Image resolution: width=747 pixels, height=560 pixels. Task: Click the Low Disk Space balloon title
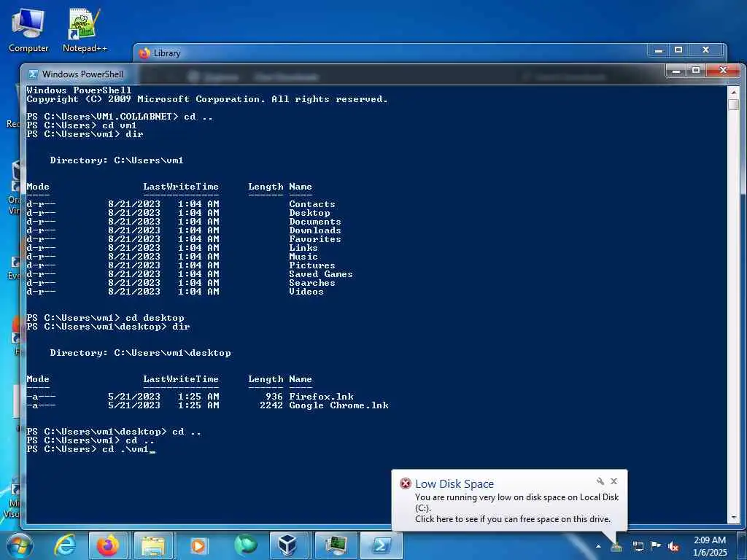(x=454, y=484)
